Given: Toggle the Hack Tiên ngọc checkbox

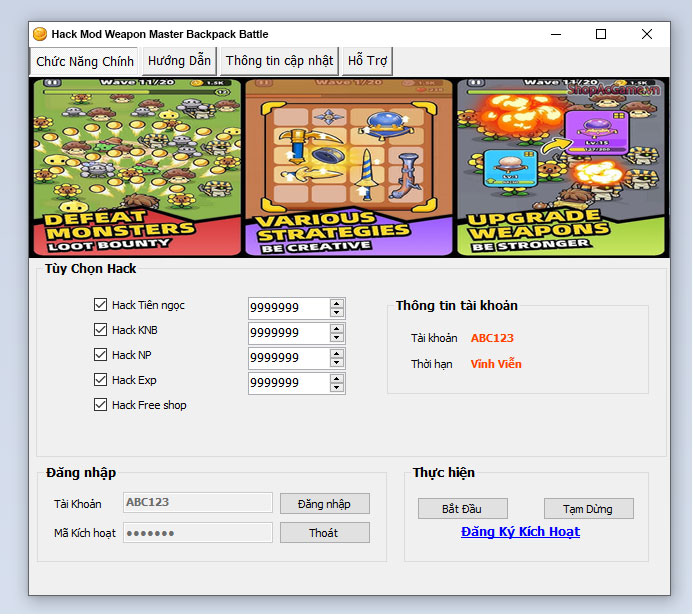Looking at the screenshot, I should click(100, 304).
